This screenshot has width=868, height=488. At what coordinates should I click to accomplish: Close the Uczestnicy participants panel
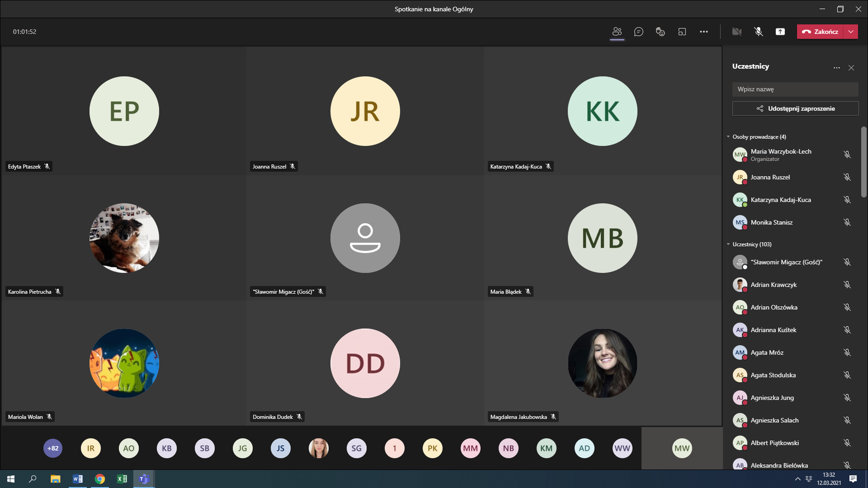click(x=851, y=68)
